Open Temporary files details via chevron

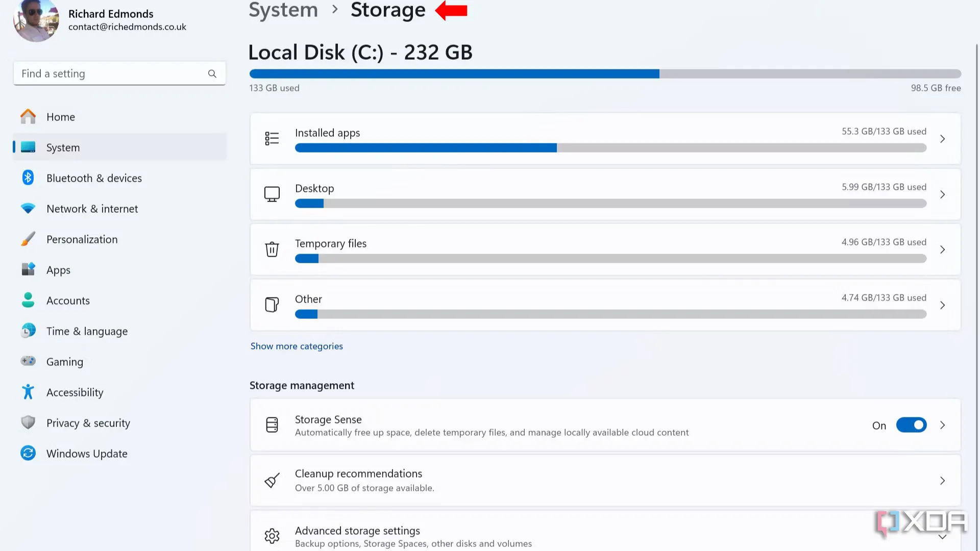pyautogui.click(x=942, y=249)
